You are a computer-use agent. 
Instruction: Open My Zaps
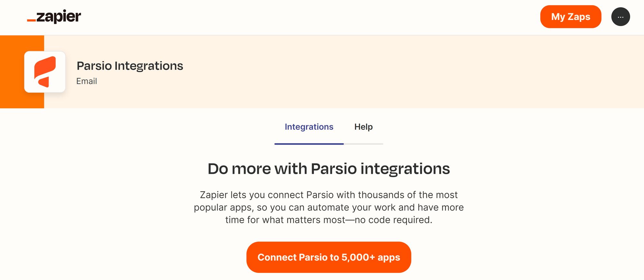(571, 17)
